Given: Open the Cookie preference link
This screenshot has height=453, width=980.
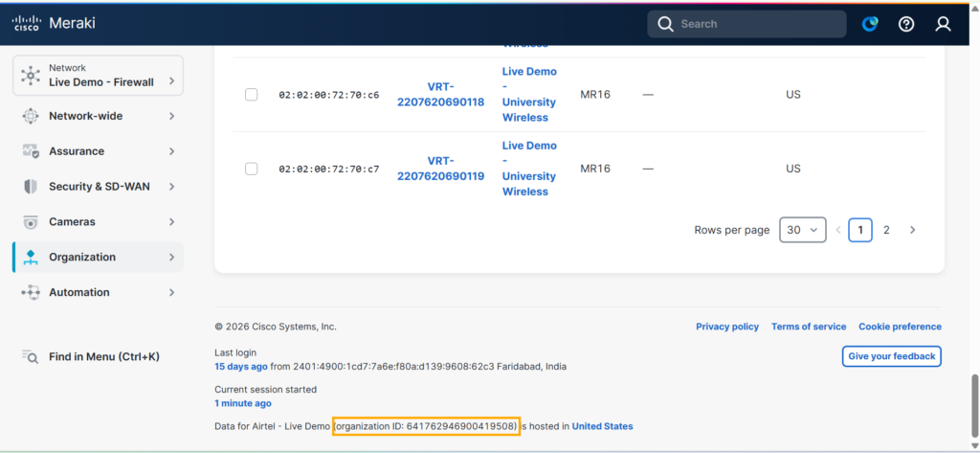Looking at the screenshot, I should tap(900, 327).
